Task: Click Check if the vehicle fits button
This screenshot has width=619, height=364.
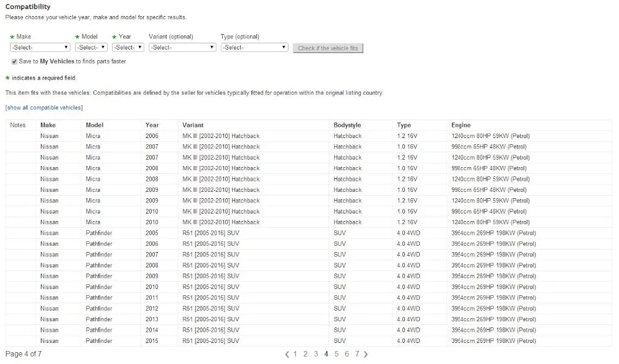Action: tap(327, 48)
